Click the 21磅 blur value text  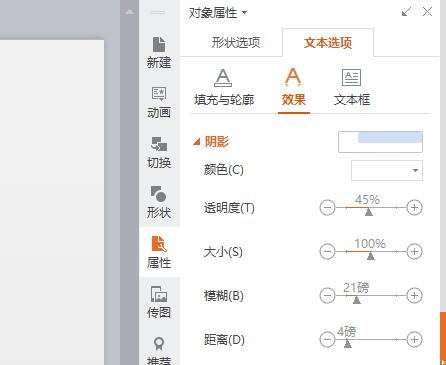click(x=356, y=287)
